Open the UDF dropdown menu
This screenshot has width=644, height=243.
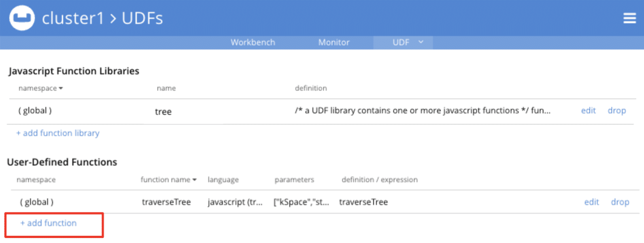click(x=402, y=42)
